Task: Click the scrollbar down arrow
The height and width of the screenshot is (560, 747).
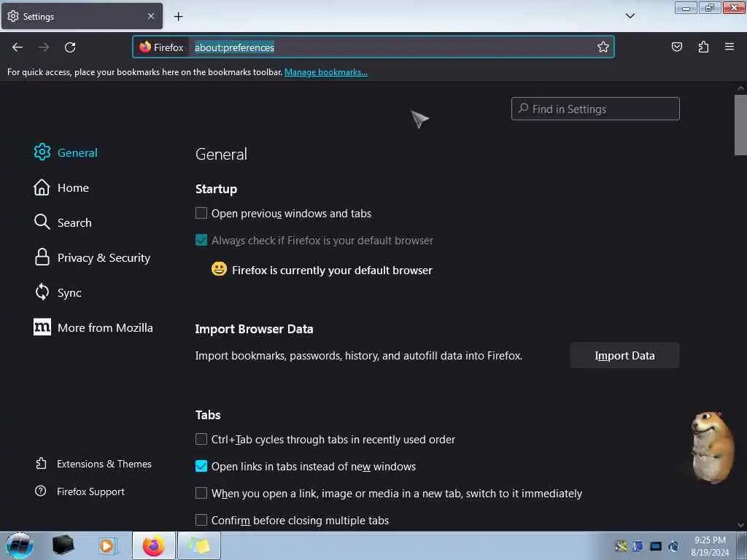Action: point(740,525)
